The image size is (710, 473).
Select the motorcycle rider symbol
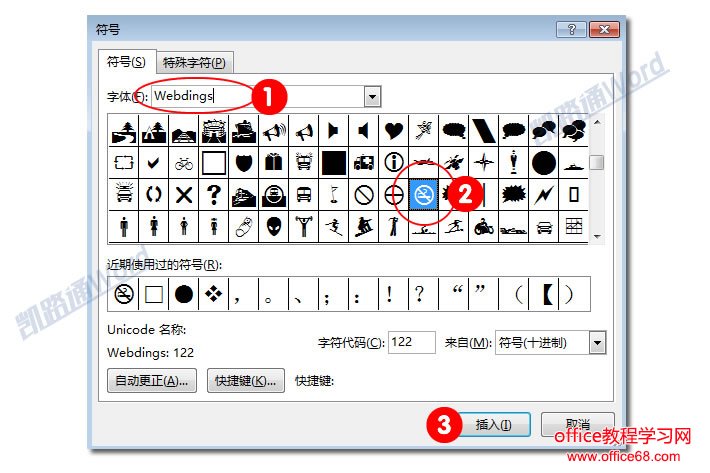pyautogui.click(x=484, y=227)
